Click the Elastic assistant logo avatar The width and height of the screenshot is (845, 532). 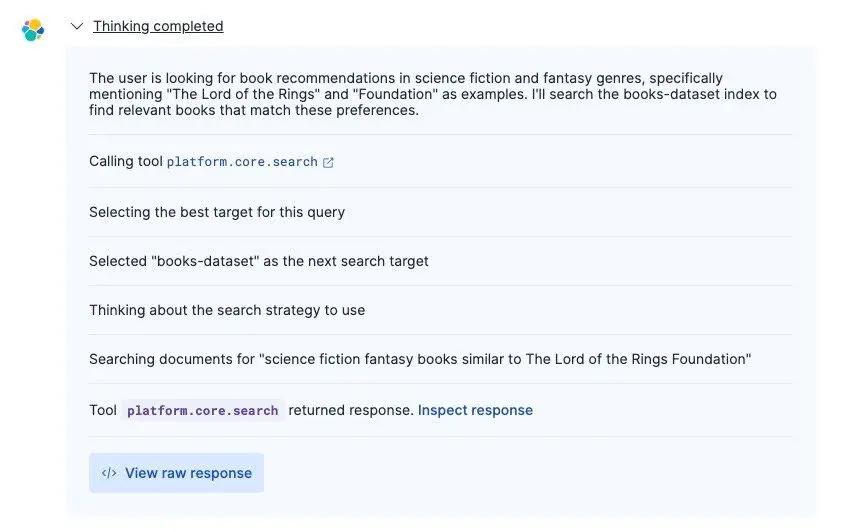click(33, 30)
